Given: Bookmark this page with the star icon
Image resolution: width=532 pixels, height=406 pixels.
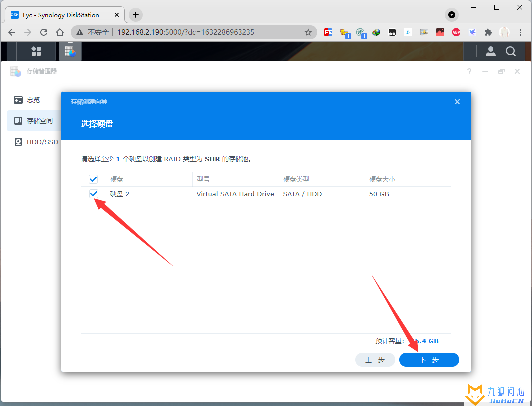Looking at the screenshot, I should [x=308, y=32].
